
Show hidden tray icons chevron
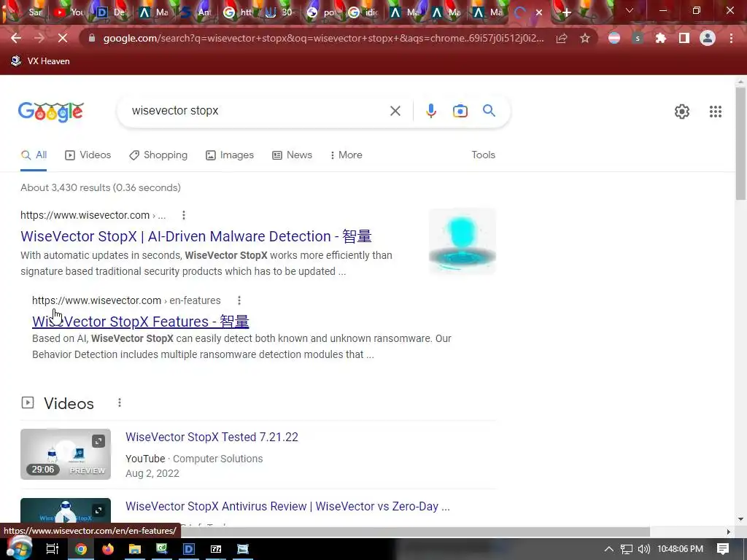[609, 549]
